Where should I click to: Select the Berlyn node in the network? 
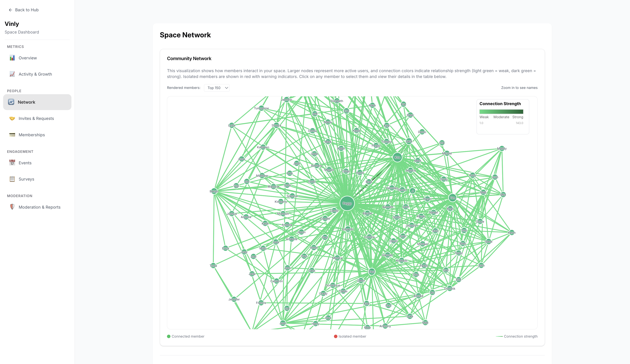tap(214, 191)
